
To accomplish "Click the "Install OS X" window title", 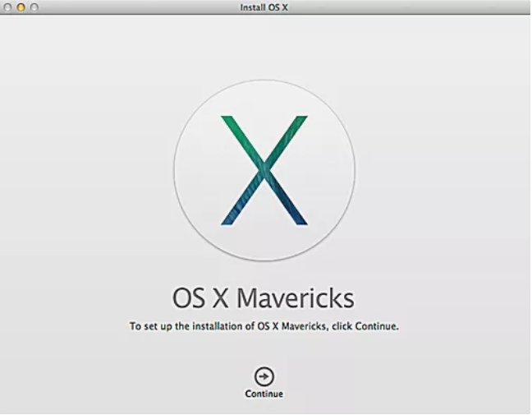I will (264, 7).
